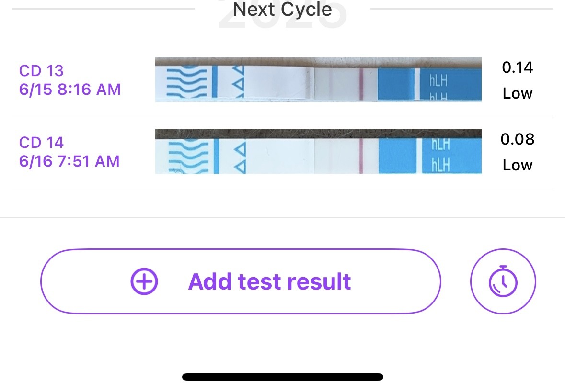
Task: Tap the 0.14 ratio value
Action: 517,67
